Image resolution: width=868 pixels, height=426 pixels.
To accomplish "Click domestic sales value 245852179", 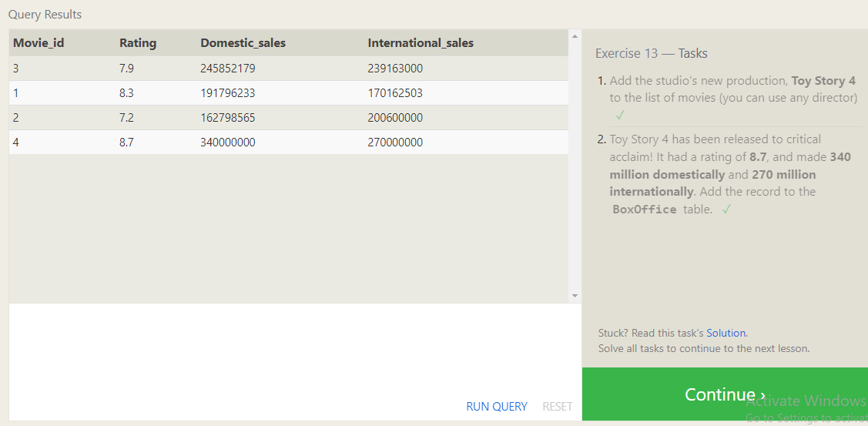I will [x=228, y=69].
